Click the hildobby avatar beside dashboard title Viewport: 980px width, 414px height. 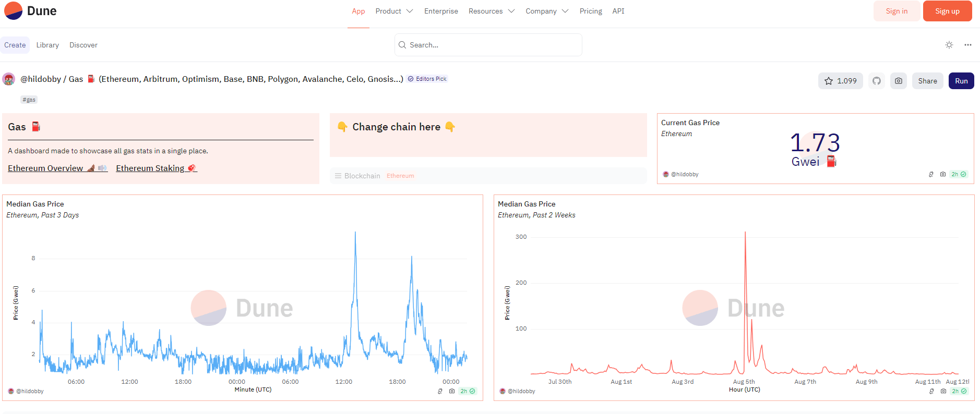(8, 79)
